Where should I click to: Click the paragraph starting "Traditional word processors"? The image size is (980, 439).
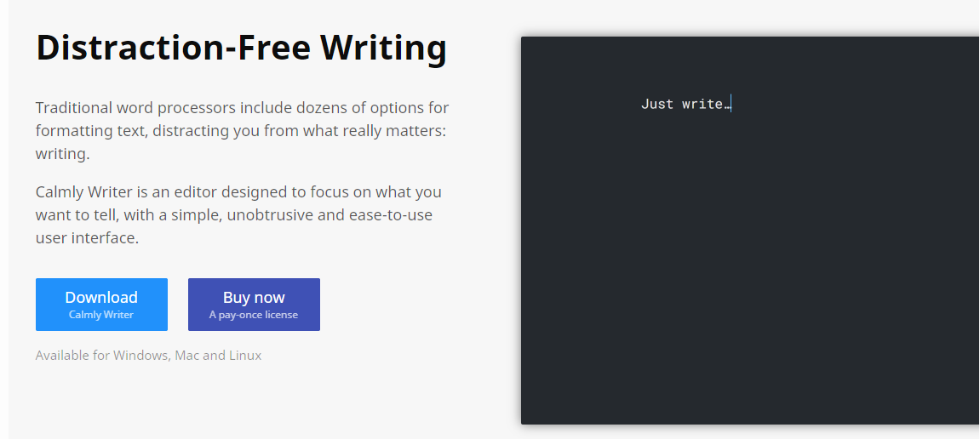point(242,131)
